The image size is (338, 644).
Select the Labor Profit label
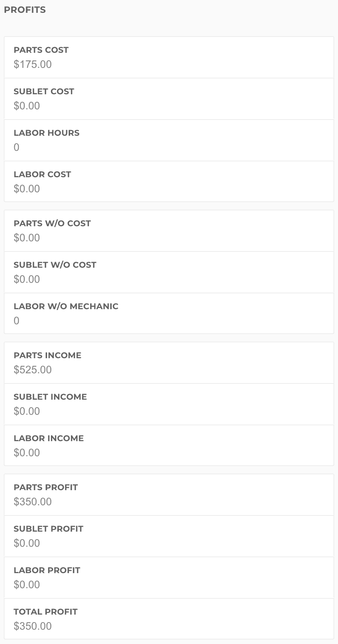click(x=47, y=570)
